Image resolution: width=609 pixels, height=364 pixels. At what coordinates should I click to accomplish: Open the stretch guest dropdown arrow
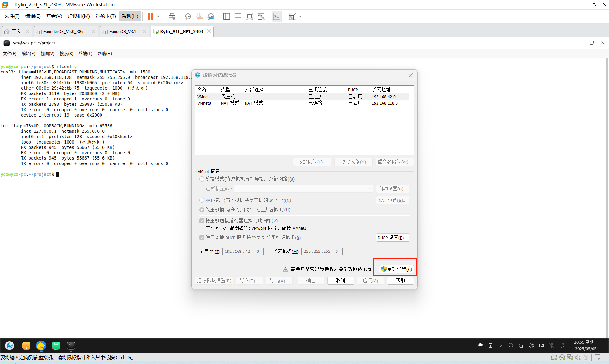(x=300, y=16)
